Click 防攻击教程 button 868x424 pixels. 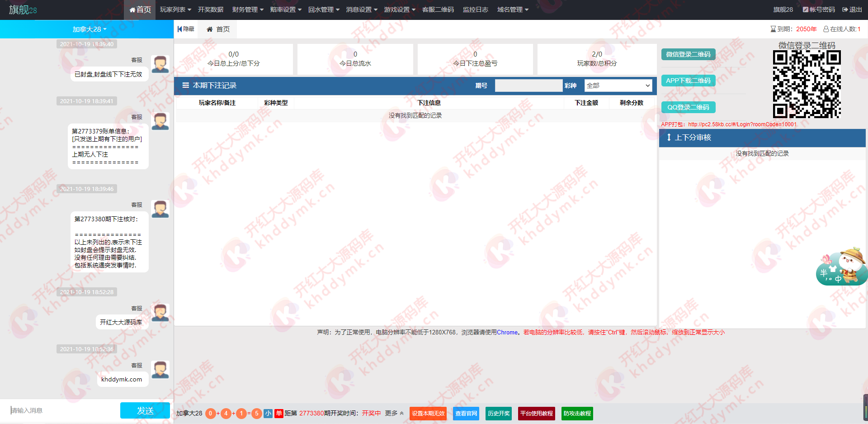577,413
